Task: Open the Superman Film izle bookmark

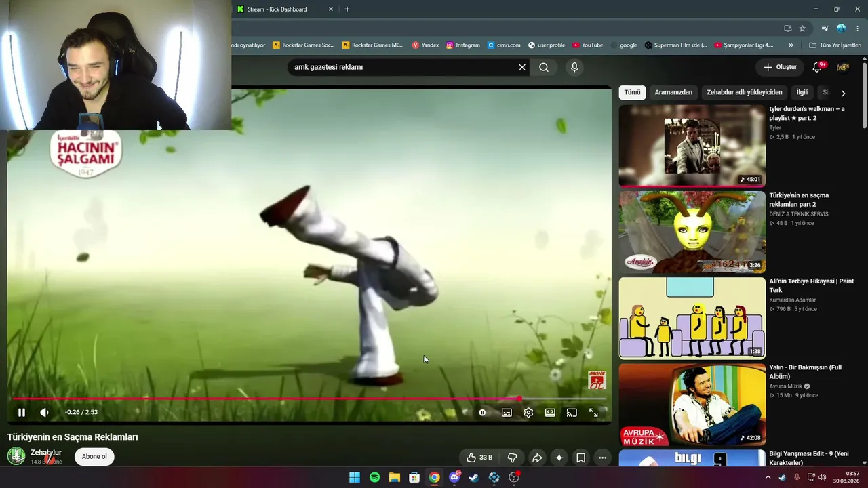Action: tap(675, 45)
